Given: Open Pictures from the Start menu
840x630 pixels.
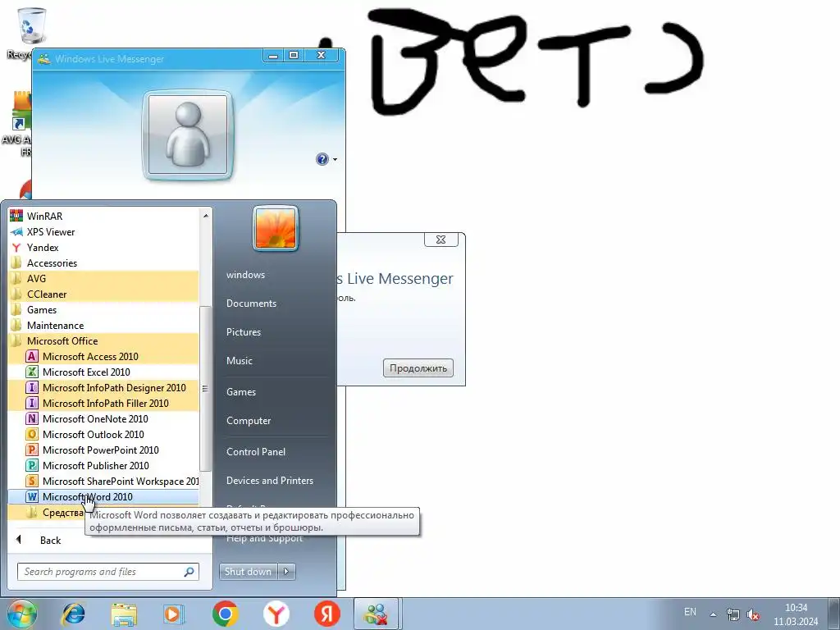Looking at the screenshot, I should coord(243,332).
